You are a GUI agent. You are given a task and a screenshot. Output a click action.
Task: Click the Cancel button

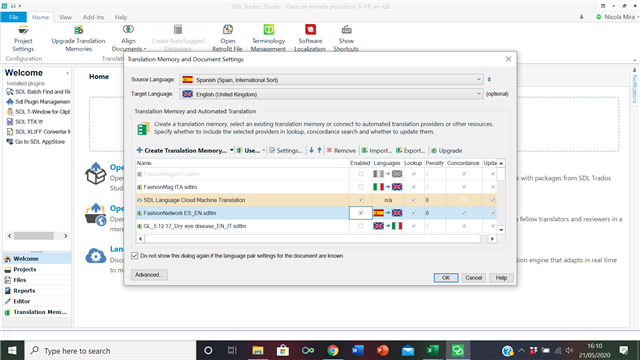(473, 278)
